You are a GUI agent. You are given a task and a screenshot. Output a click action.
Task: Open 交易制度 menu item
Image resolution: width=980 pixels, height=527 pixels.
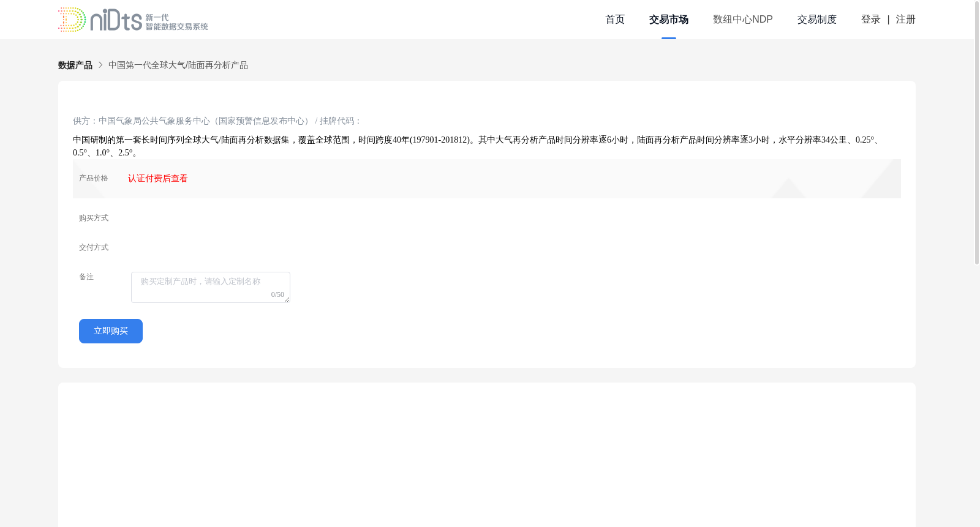coord(817,20)
